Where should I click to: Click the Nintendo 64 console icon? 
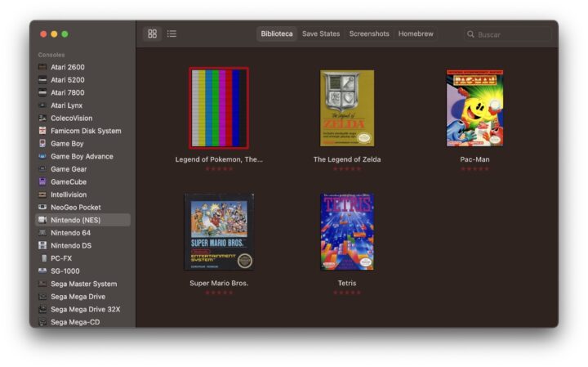pyautogui.click(x=42, y=233)
